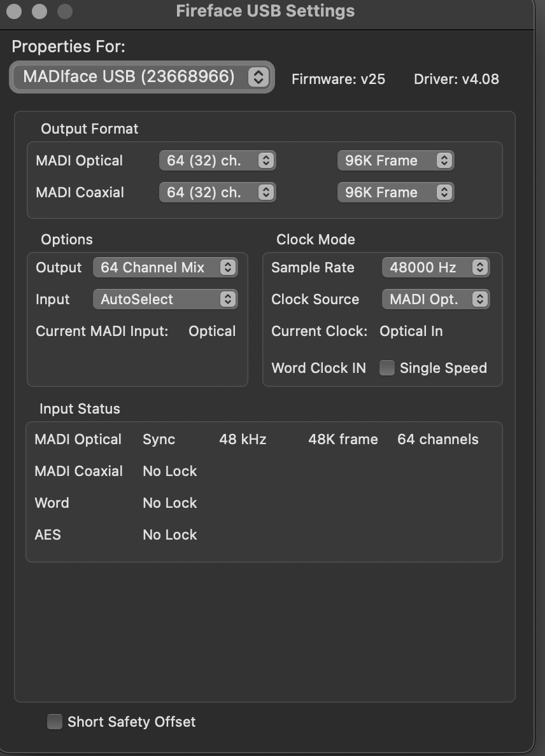Select the Optical In current clock value
The width and height of the screenshot is (545, 756).
click(411, 332)
